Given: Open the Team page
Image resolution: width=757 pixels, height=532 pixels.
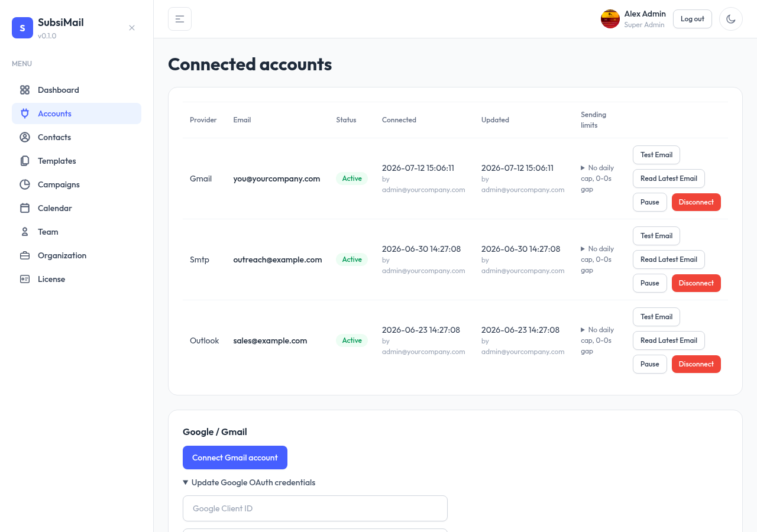Looking at the screenshot, I should pos(76,232).
